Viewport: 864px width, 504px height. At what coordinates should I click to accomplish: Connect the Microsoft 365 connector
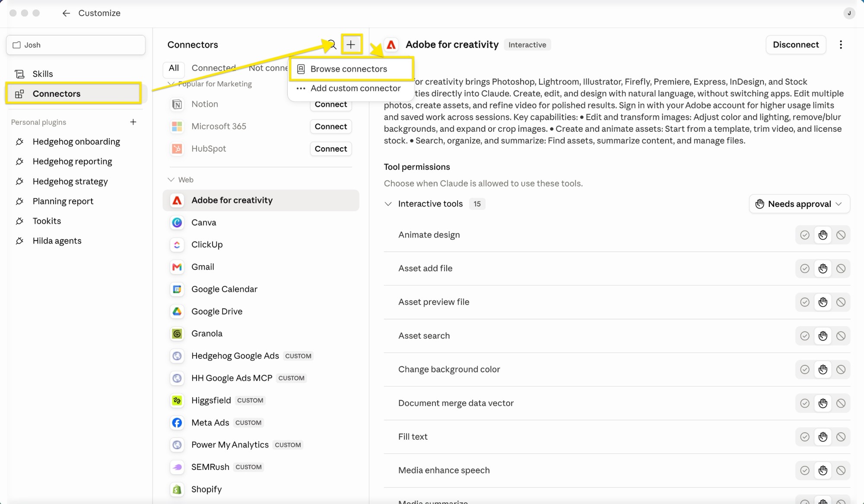(330, 127)
